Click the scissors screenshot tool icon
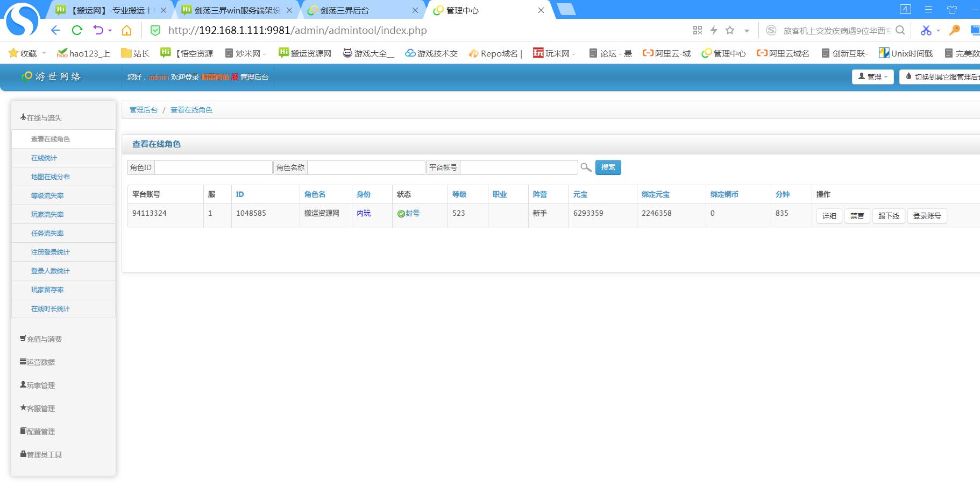This screenshot has width=980, height=492. click(x=925, y=30)
